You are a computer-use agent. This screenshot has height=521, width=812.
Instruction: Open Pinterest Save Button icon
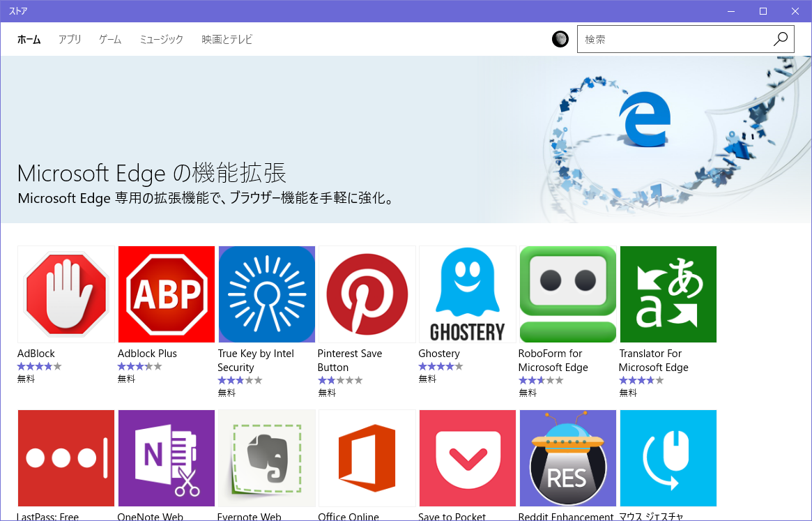[x=367, y=294]
